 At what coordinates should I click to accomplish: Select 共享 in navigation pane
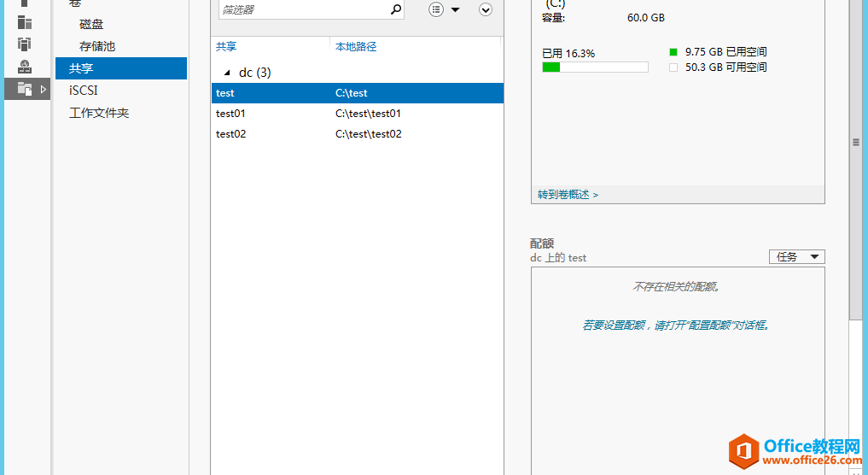[121, 68]
